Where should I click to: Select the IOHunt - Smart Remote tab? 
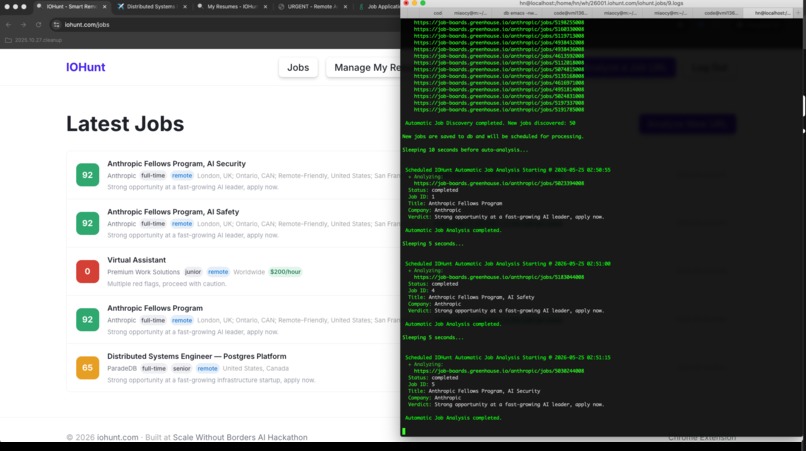click(x=70, y=7)
